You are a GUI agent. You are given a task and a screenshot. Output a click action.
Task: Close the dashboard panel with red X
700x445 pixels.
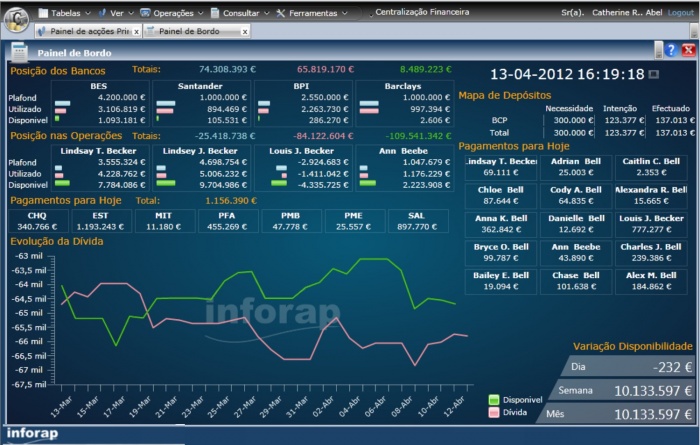(689, 50)
